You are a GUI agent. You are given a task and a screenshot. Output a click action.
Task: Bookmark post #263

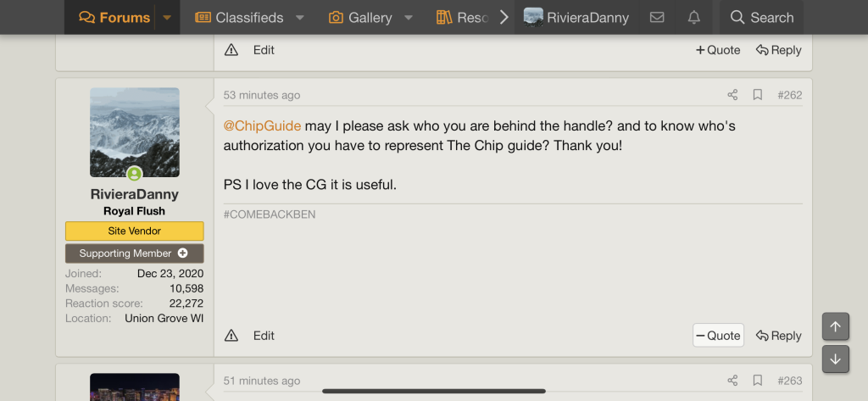(758, 381)
